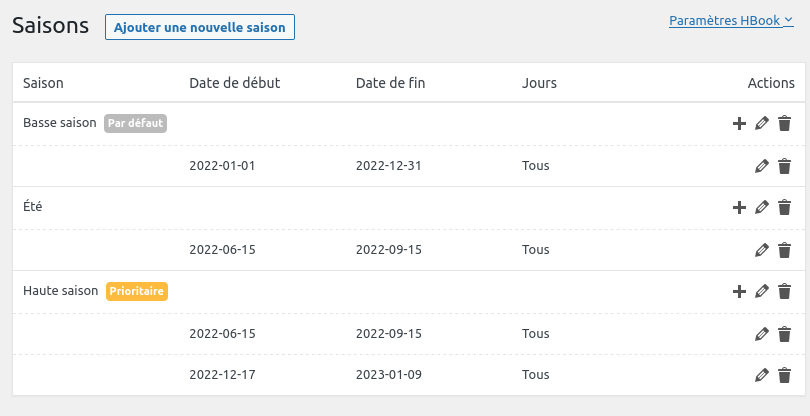Delete the Été season
Screen dimensions: 810x416
click(x=785, y=207)
